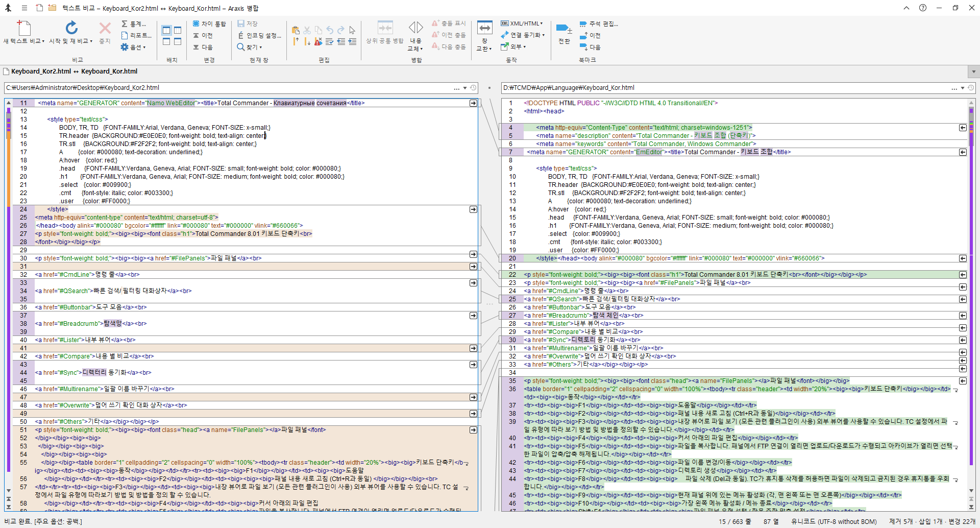This screenshot has height=528, width=980.
Task: Open the tab list dropdown arrow
Action: [973, 72]
